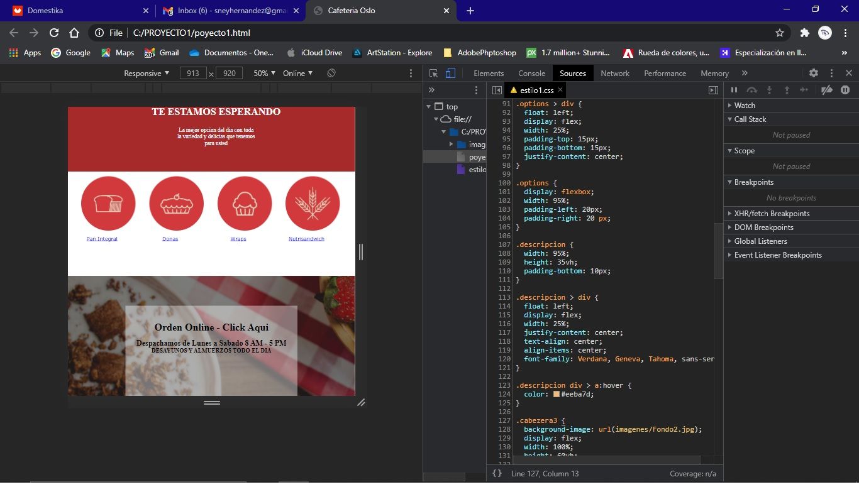The width and height of the screenshot is (859, 504).
Task: Click the Nutrisandwich link
Action: 306,239
